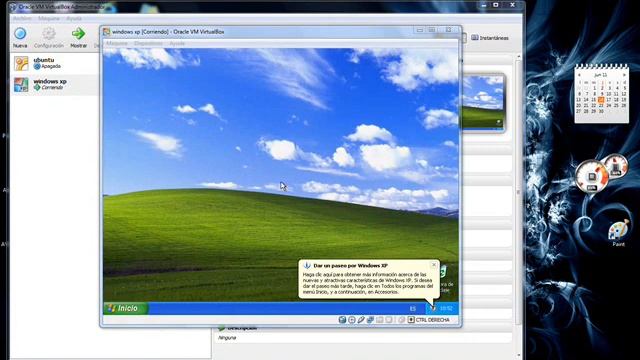
Task: Click the CTRL DERECHA host key label
Action: click(433, 320)
